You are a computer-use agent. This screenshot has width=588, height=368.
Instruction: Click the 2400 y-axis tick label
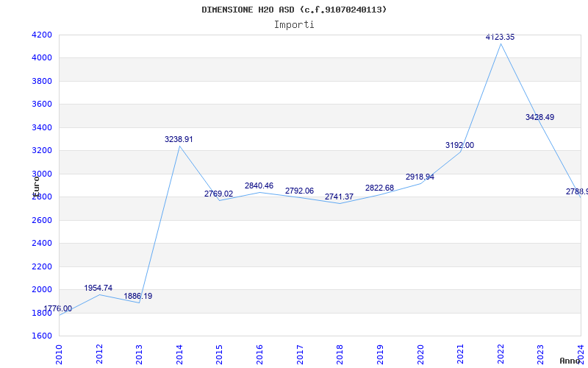pos(40,244)
